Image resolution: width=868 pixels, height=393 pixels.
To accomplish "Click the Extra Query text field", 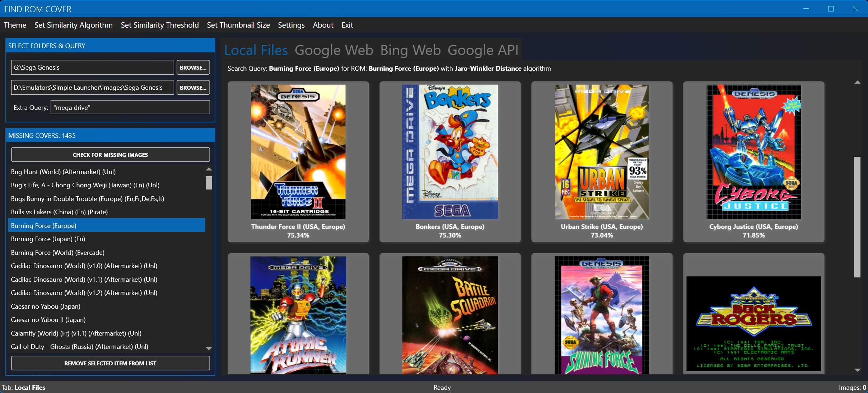I will pyautogui.click(x=130, y=108).
